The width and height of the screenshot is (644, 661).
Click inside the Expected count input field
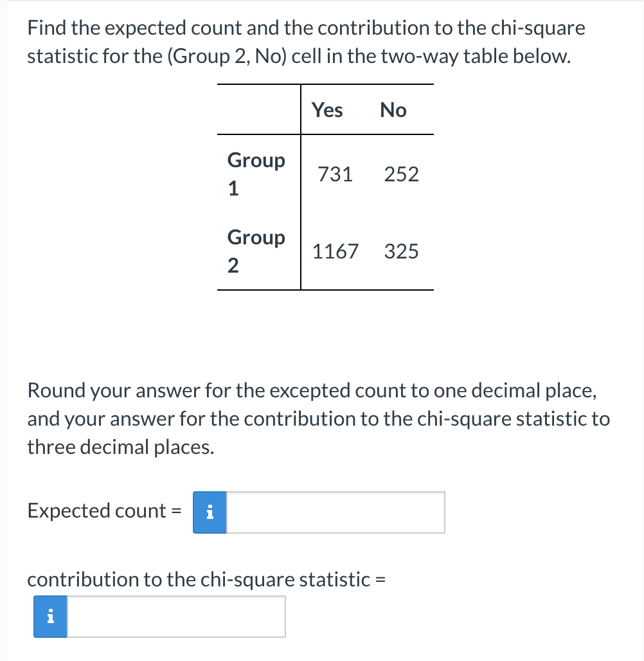(x=334, y=512)
